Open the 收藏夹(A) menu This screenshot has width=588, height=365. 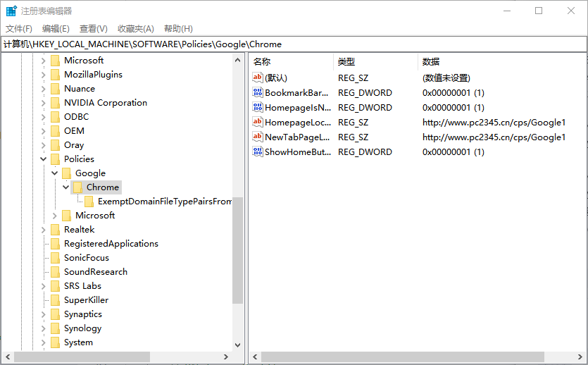pos(136,29)
